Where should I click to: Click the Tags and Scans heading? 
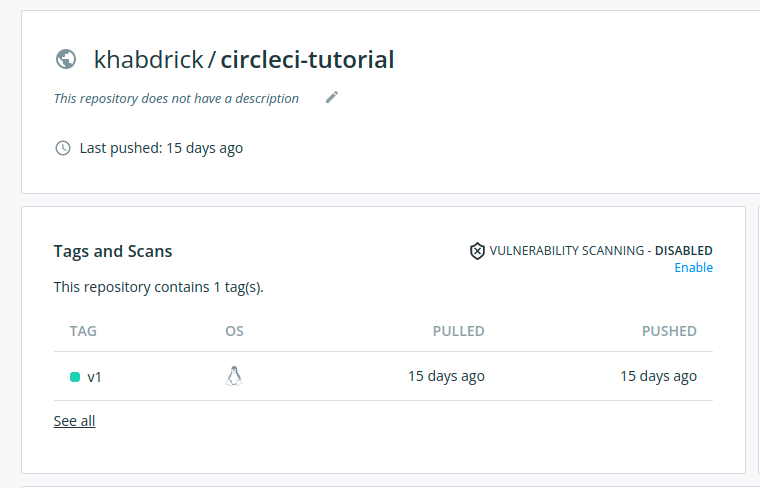[113, 251]
